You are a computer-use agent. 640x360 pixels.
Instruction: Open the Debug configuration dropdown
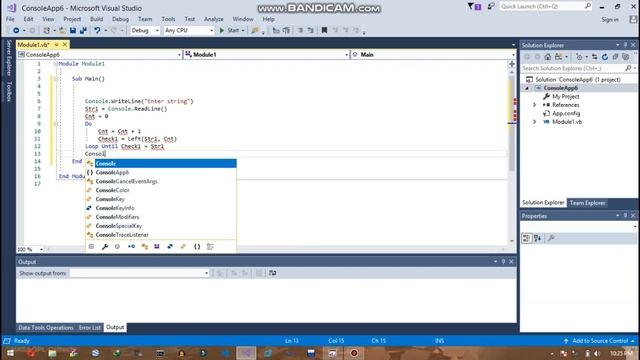tap(145, 30)
